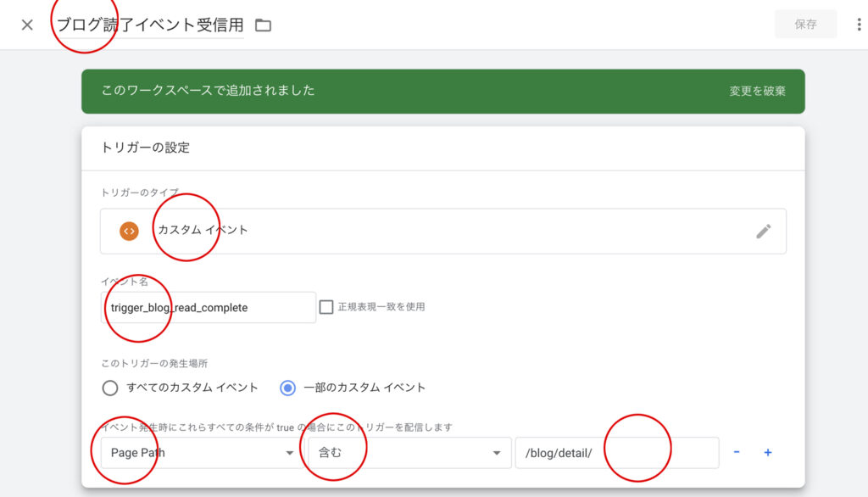The height and width of the screenshot is (497, 868).
Task: Edit trigger name ブログ読了イベント受信用
Action: [151, 25]
